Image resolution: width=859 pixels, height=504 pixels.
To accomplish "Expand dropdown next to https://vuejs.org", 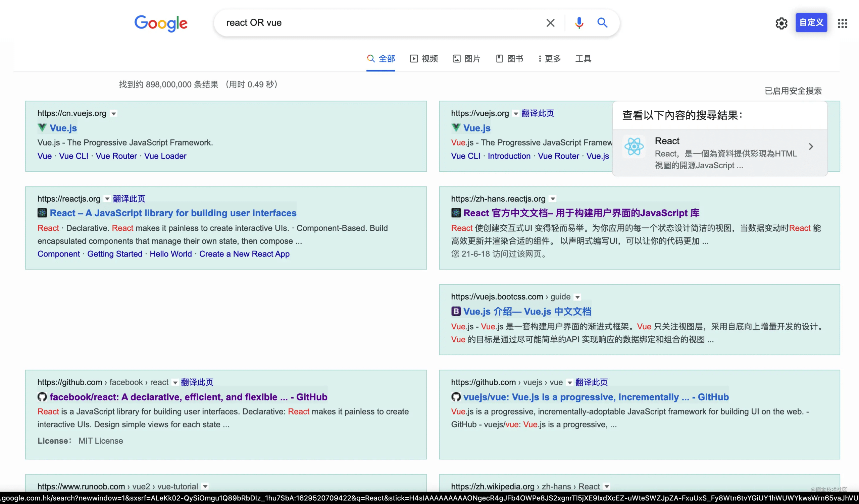I will (516, 114).
